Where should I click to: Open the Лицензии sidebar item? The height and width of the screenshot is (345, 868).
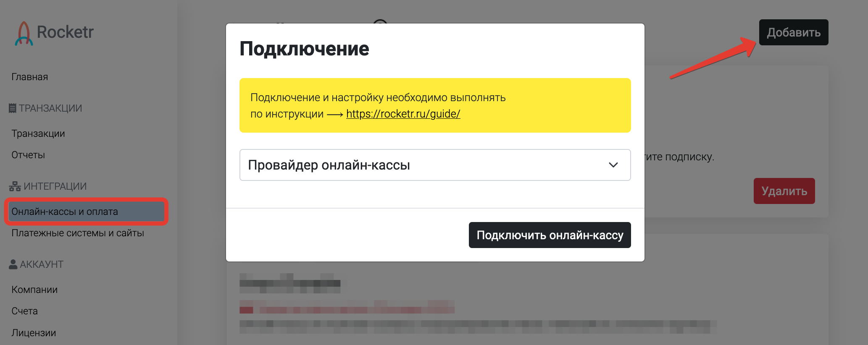tap(34, 333)
